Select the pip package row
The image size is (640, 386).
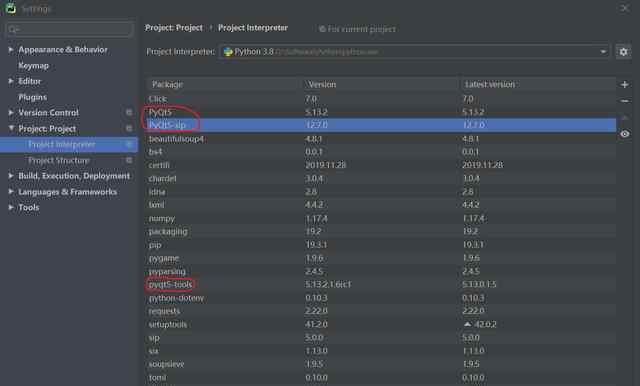pyautogui.click(x=381, y=245)
